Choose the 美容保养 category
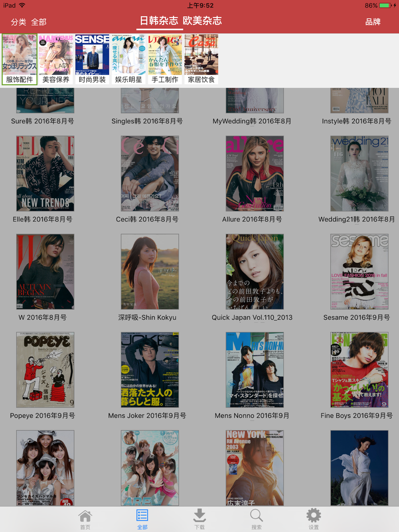This screenshot has height=532, width=399. tap(56, 59)
